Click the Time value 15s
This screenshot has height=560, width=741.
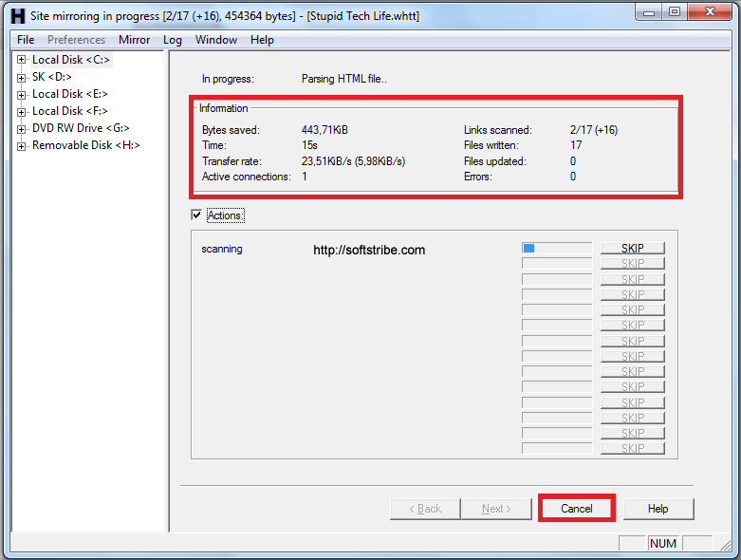coord(309,145)
